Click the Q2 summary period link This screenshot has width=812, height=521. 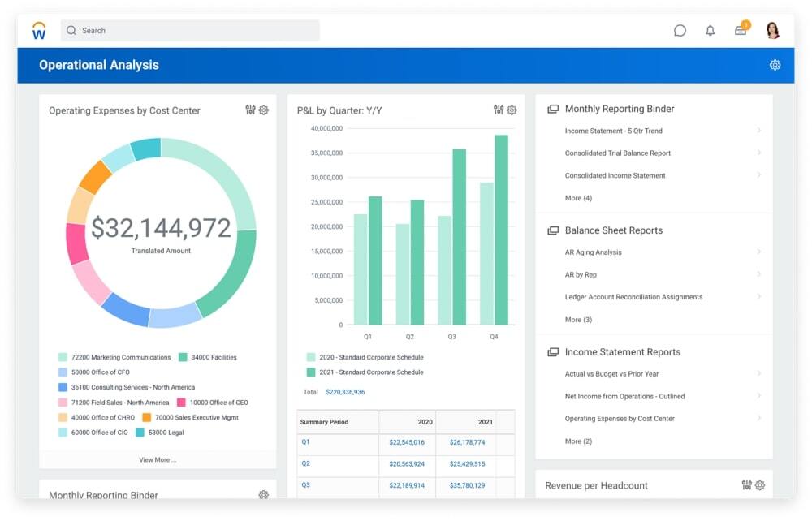(x=305, y=463)
